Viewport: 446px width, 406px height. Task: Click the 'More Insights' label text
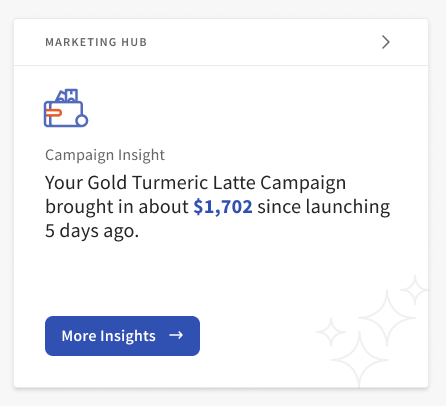pyautogui.click(x=109, y=336)
